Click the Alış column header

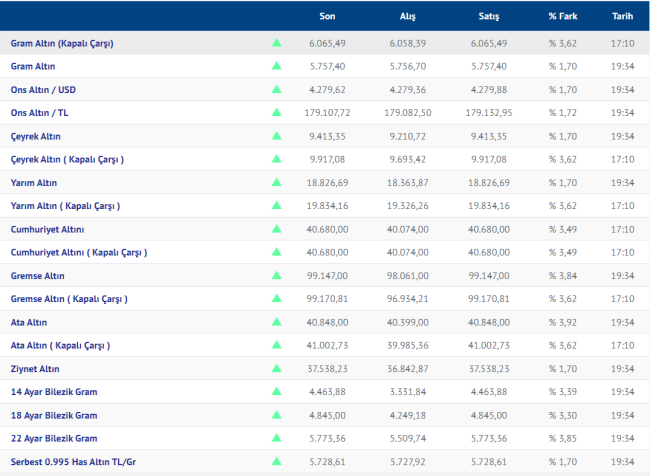point(408,16)
